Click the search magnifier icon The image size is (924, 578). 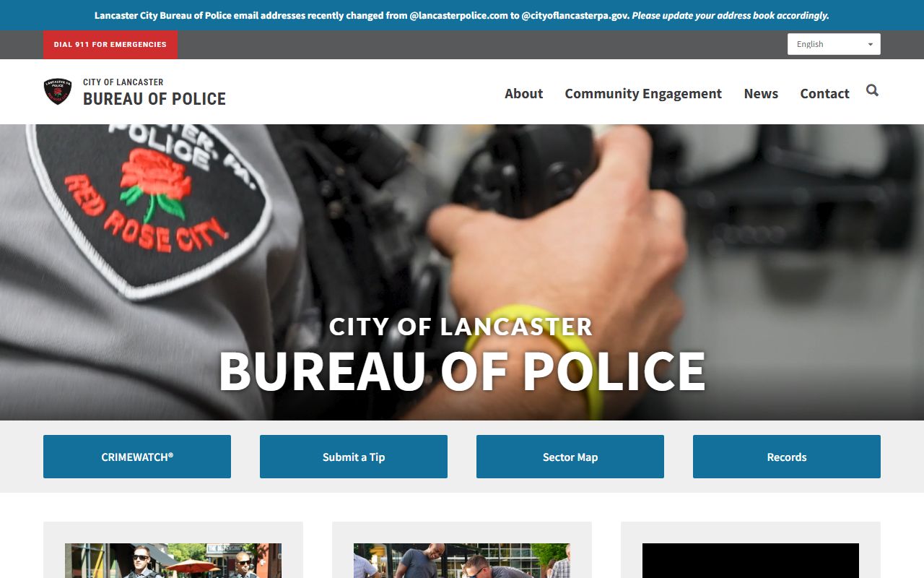872,90
